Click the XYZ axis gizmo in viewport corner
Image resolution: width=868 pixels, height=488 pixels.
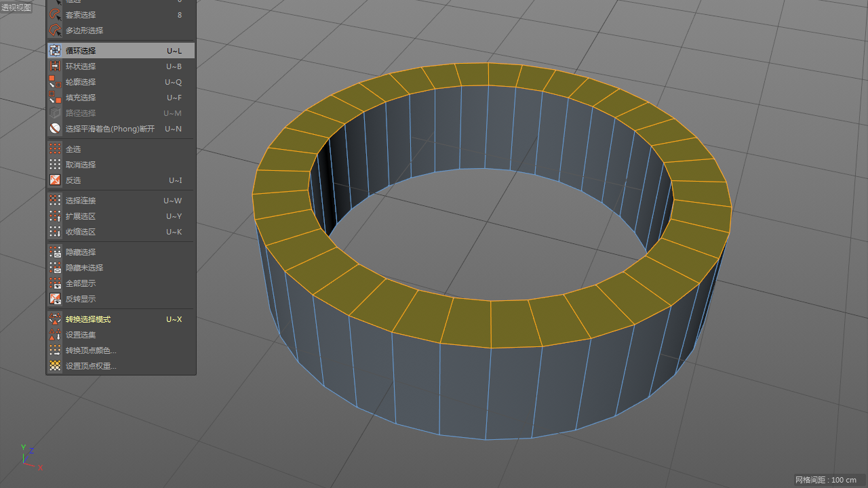click(x=31, y=457)
